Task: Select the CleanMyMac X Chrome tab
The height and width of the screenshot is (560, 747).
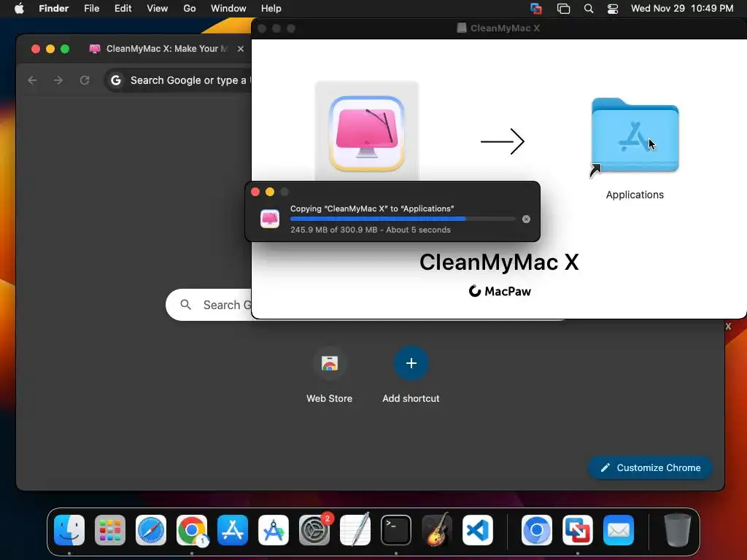Action: point(160,49)
